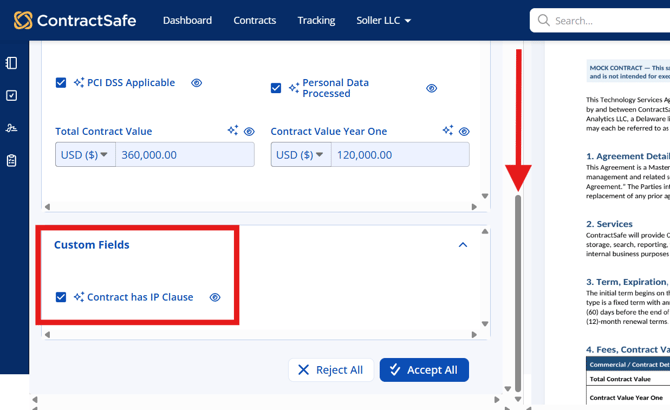670x410 pixels.
Task: Open the Soller LLC menu
Action: tap(384, 20)
